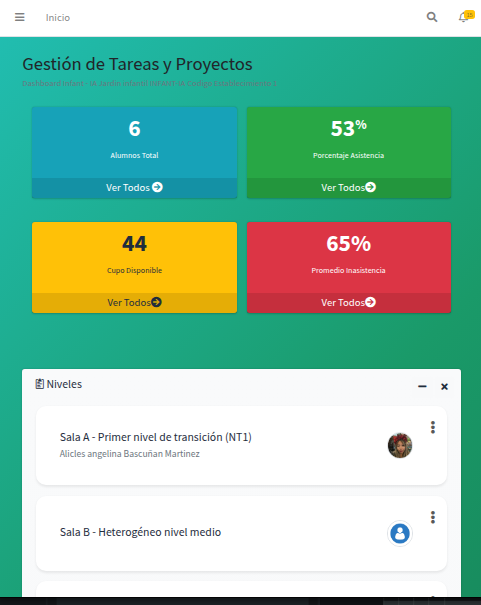Click the 15 notifications badge
This screenshot has width=481, height=605.
[469, 15]
